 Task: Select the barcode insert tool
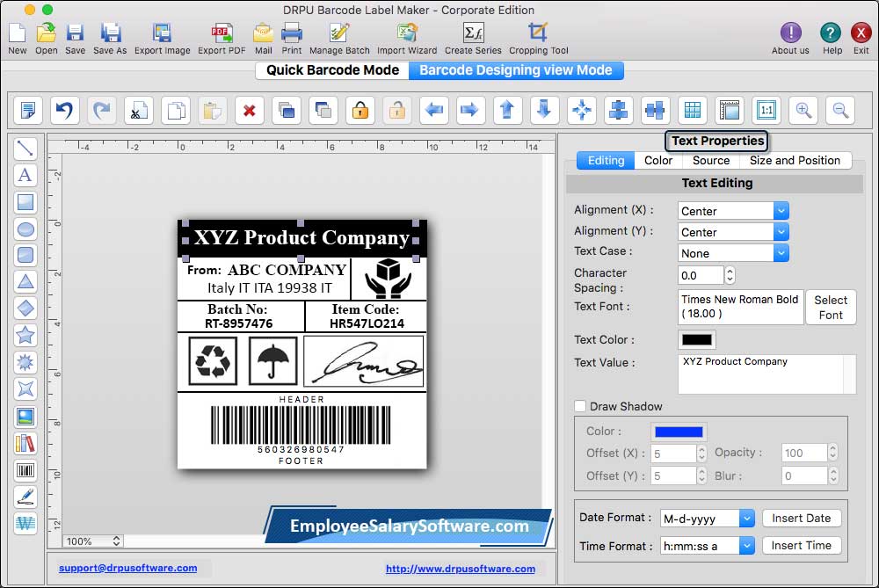(25, 469)
